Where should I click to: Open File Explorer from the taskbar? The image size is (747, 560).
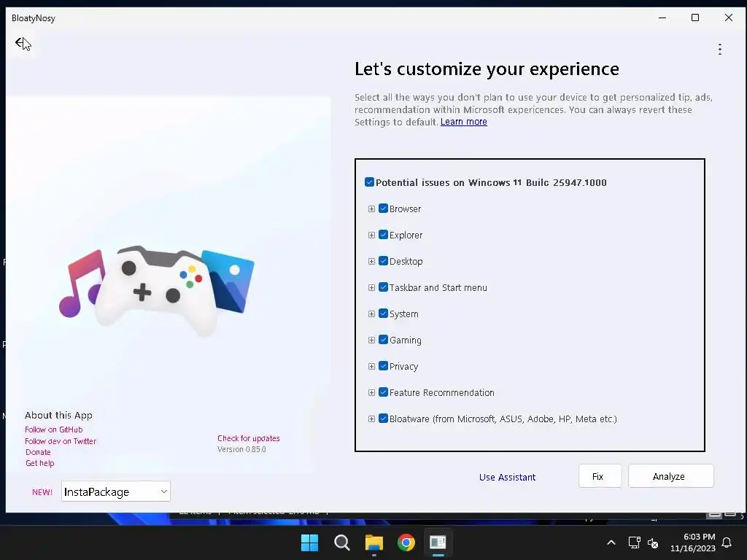click(x=374, y=542)
